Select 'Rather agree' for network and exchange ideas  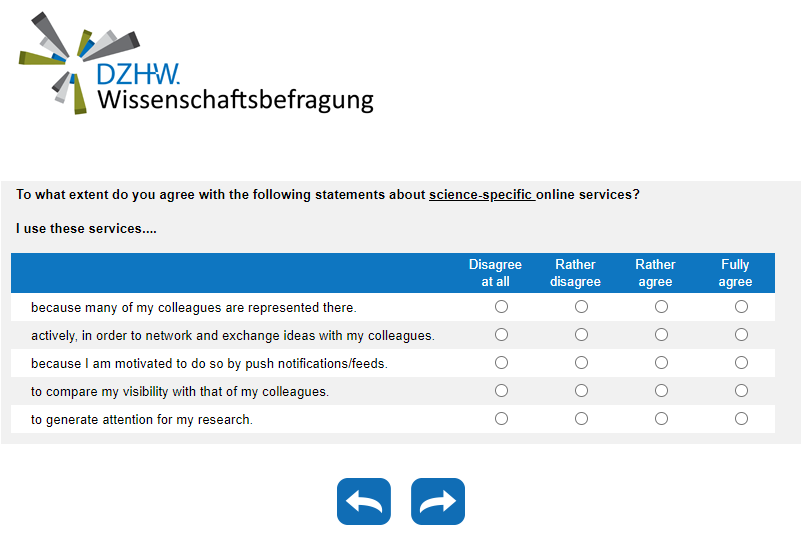[x=661, y=335]
